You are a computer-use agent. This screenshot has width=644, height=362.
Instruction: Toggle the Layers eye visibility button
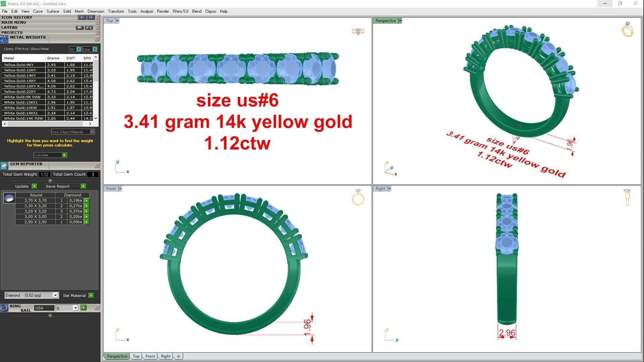pos(89,27)
